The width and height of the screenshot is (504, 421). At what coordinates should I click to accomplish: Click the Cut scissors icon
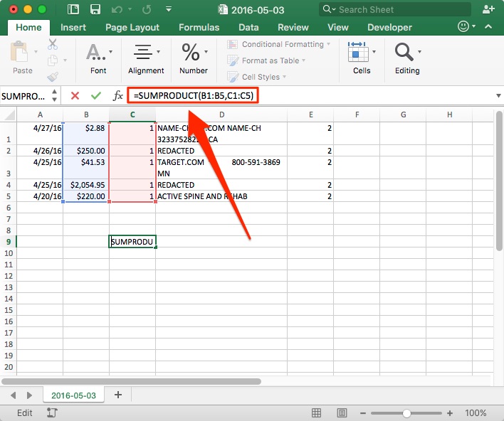53,44
